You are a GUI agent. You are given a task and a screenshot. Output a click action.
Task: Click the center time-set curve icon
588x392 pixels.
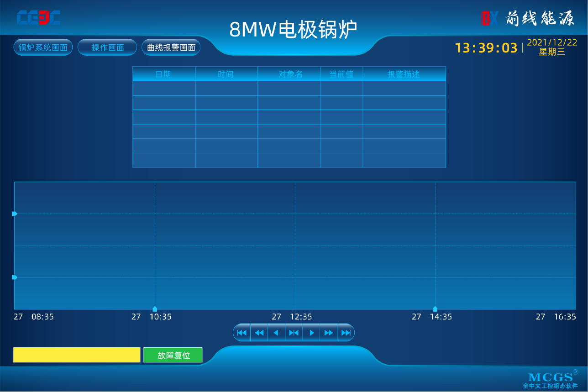coord(294,333)
